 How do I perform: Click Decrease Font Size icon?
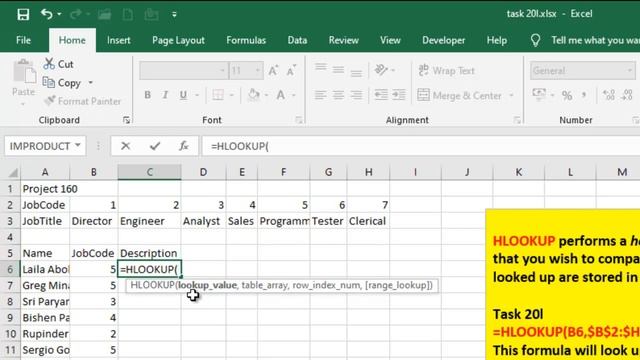point(291,71)
